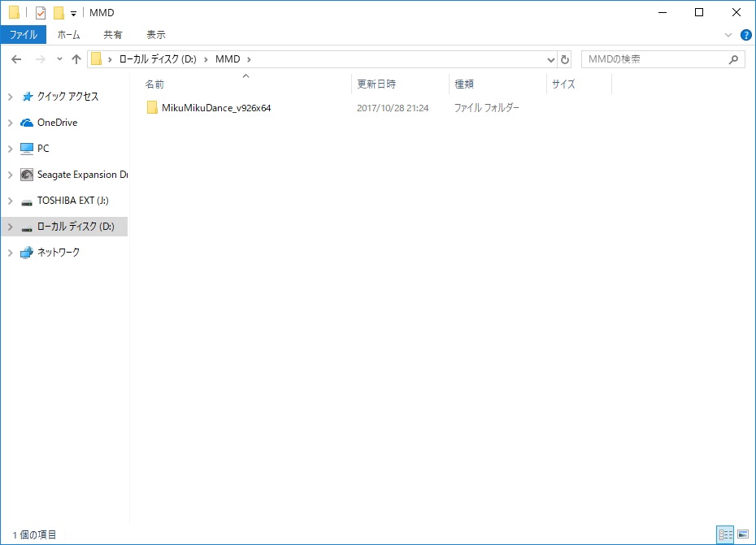
Task: Click MMD in the address path
Action: pyautogui.click(x=228, y=58)
